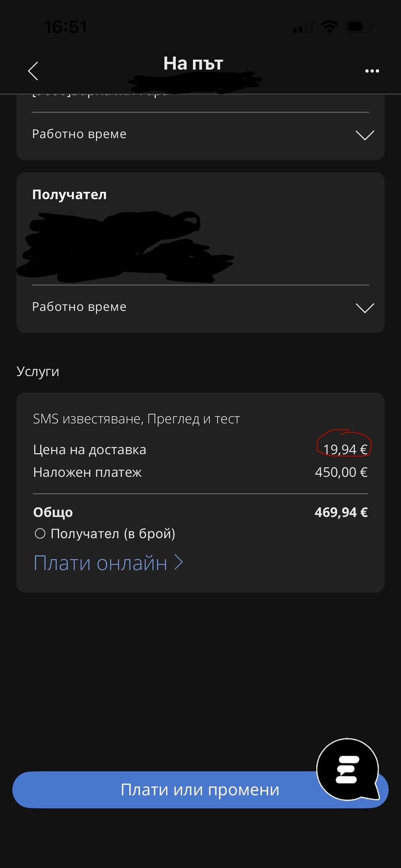Tap the battery indicator icon
This screenshot has width=401, height=868.
[359, 26]
